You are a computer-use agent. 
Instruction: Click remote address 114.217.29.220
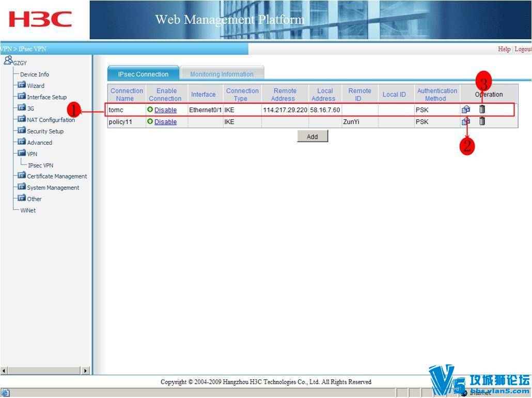point(285,110)
